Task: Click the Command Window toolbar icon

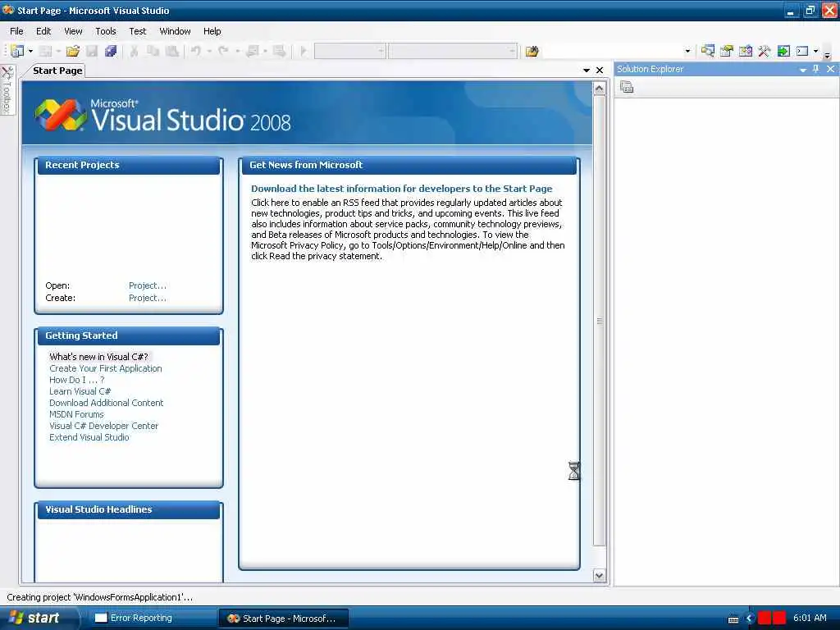Action: pos(802,52)
